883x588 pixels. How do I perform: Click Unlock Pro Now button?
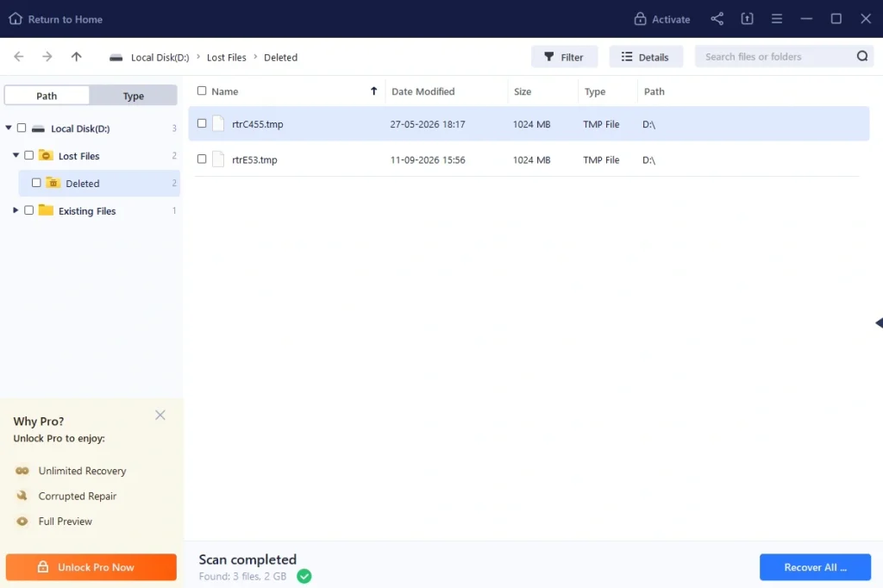(91, 567)
